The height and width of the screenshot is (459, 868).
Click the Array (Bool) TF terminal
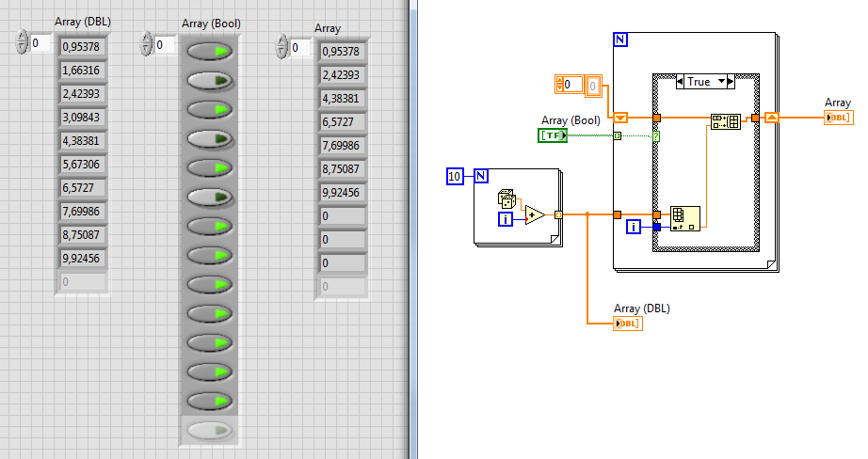[553, 135]
